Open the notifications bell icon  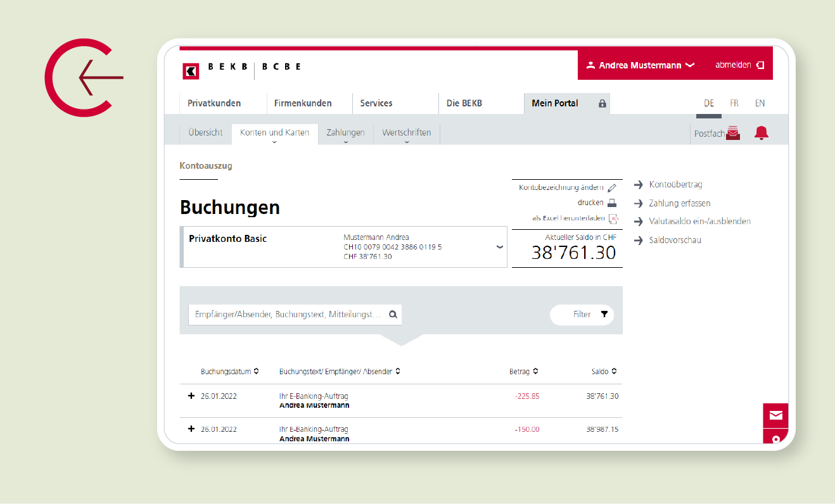pos(761,133)
